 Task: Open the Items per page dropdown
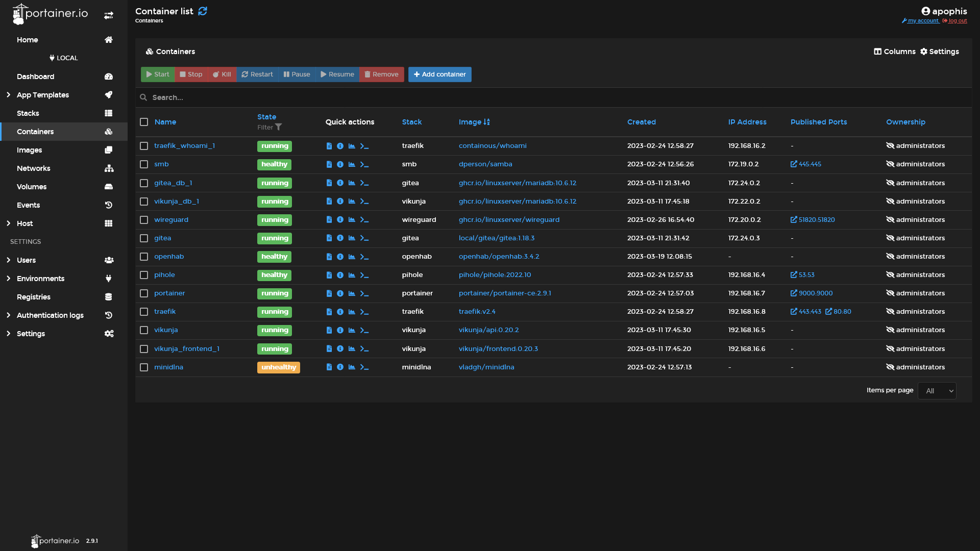[937, 391]
